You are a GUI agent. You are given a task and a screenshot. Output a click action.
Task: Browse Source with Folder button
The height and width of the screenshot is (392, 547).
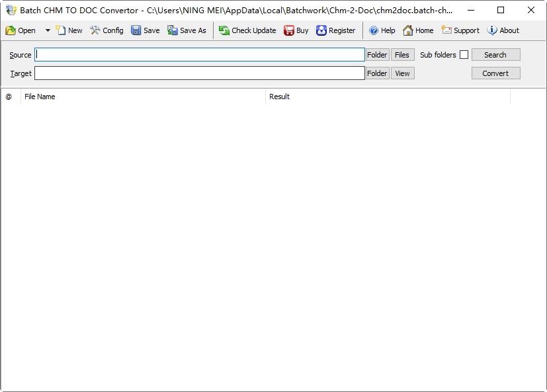pyautogui.click(x=377, y=55)
